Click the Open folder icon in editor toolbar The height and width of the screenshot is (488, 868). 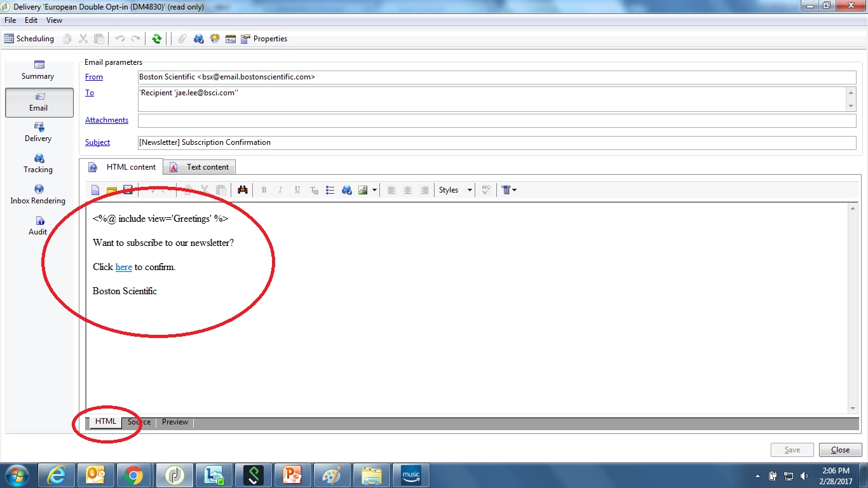pyautogui.click(x=112, y=190)
